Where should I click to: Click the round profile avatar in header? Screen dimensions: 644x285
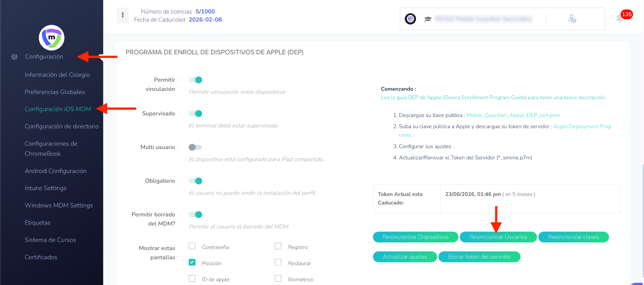(x=410, y=19)
